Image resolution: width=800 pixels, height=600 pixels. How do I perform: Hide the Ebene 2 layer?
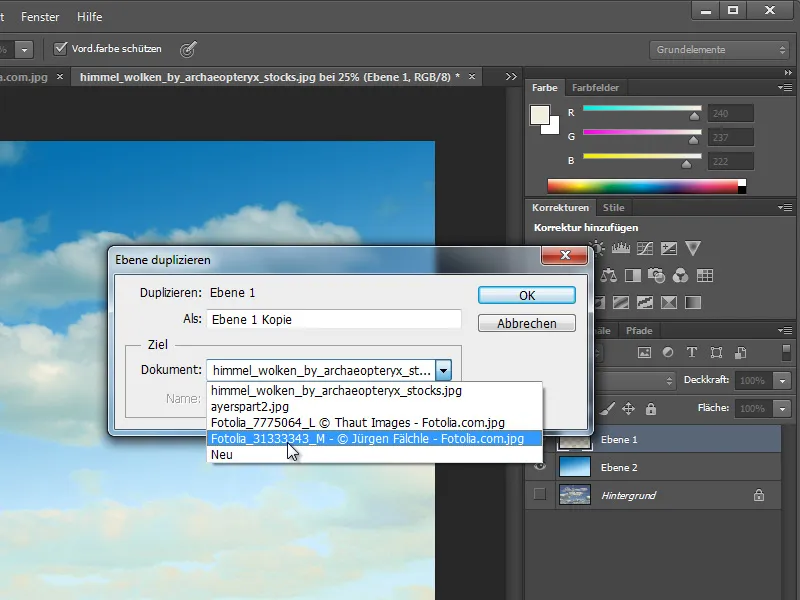point(540,467)
